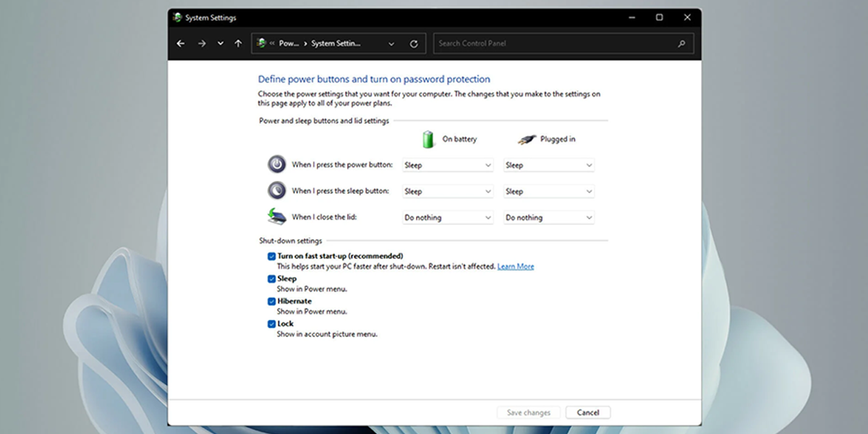Toggle the Sleep checkbox
Viewport: 868px width, 434px height.
(271, 278)
